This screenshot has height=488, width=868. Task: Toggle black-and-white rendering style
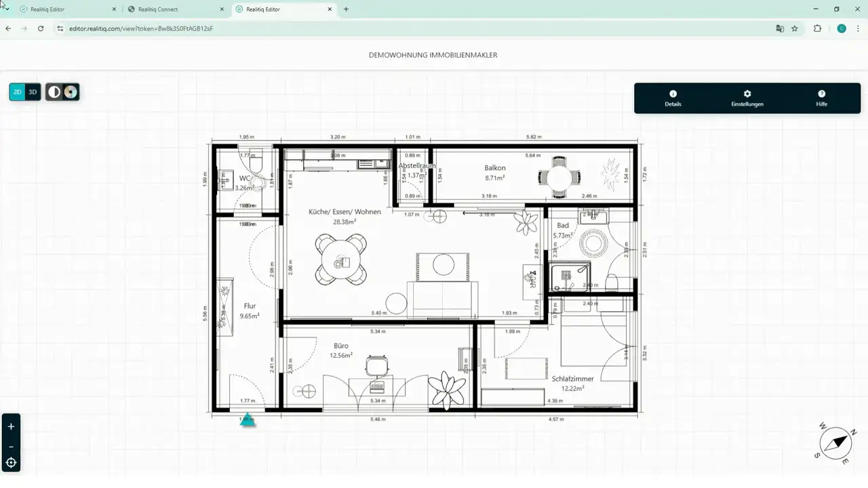(x=54, y=92)
